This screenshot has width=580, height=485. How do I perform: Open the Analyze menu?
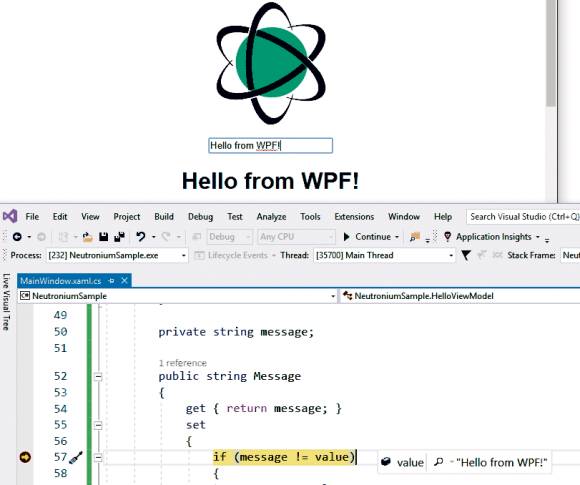tap(271, 216)
